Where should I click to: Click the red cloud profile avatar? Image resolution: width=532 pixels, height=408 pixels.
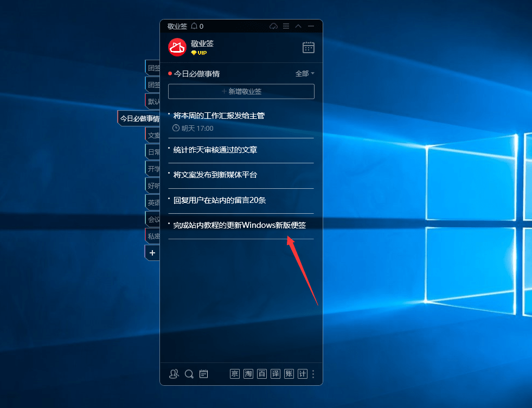pyautogui.click(x=177, y=47)
